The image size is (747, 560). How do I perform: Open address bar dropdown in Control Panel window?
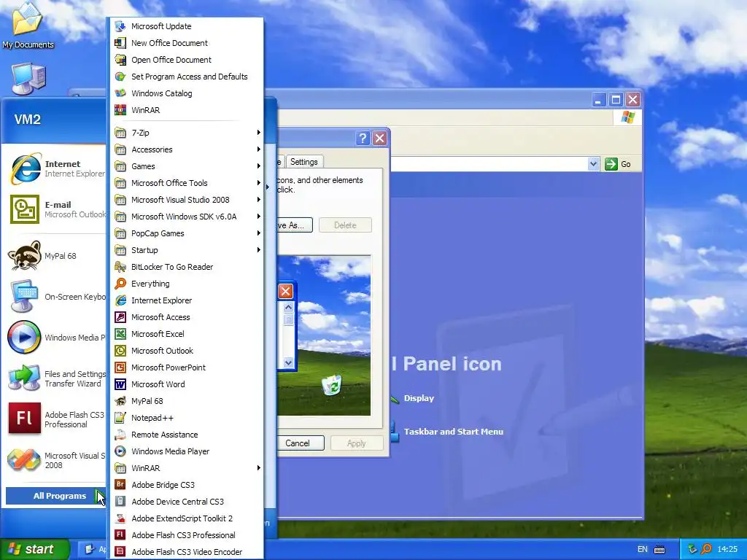(593, 164)
